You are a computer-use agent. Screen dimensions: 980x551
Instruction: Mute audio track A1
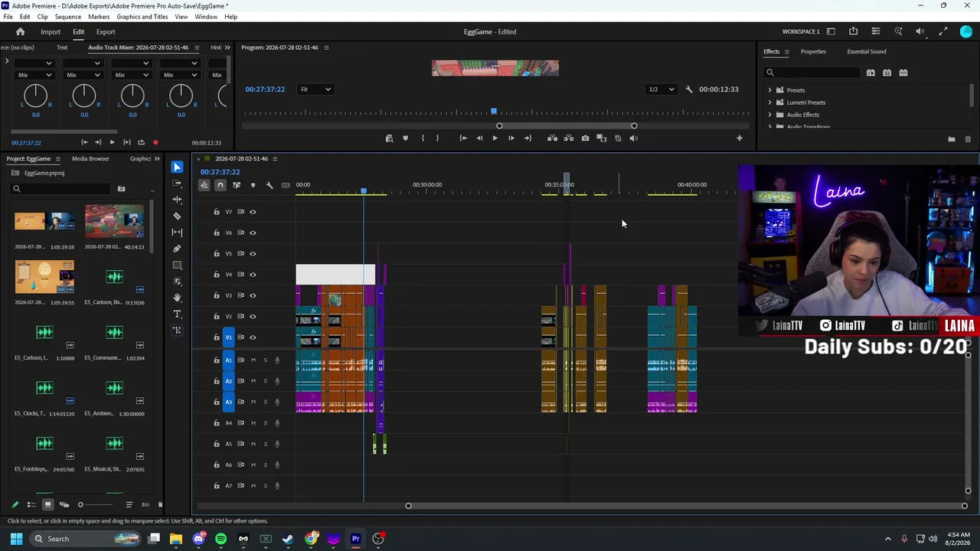253,360
